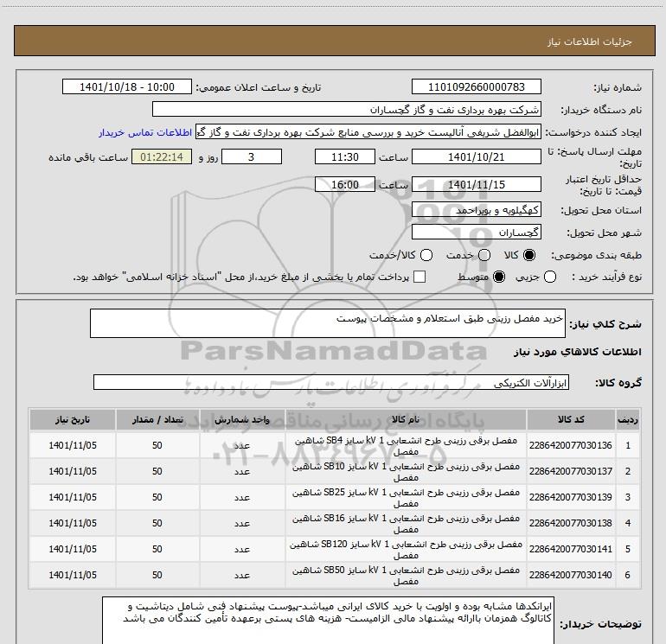
Task: Click the buyer notes text area
Action: pyautogui.click(x=328, y=622)
